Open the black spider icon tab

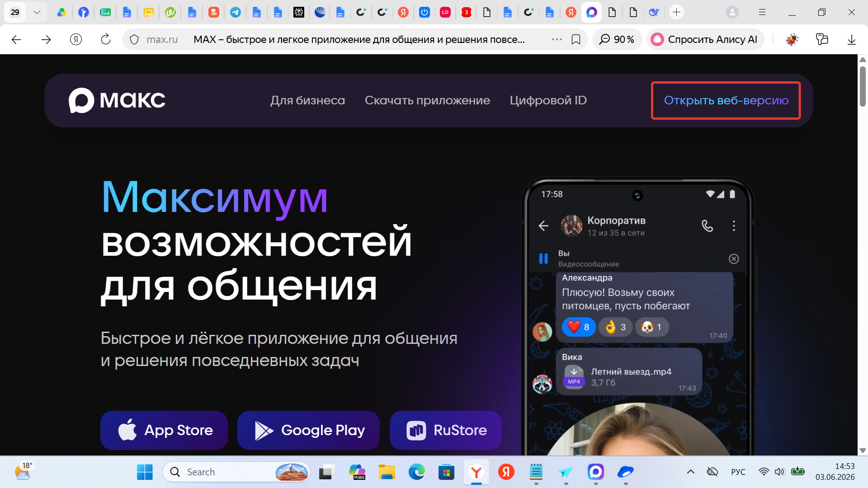click(x=299, y=12)
